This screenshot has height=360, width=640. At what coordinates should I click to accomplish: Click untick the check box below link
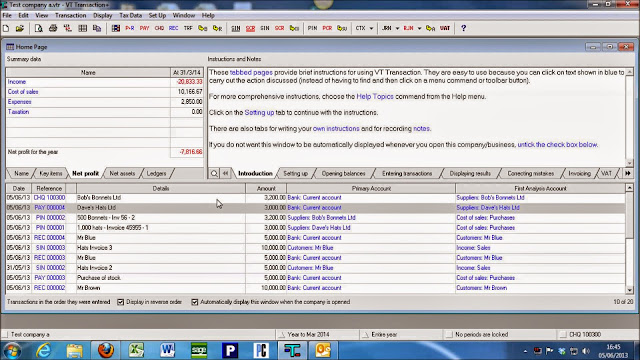click(x=558, y=144)
